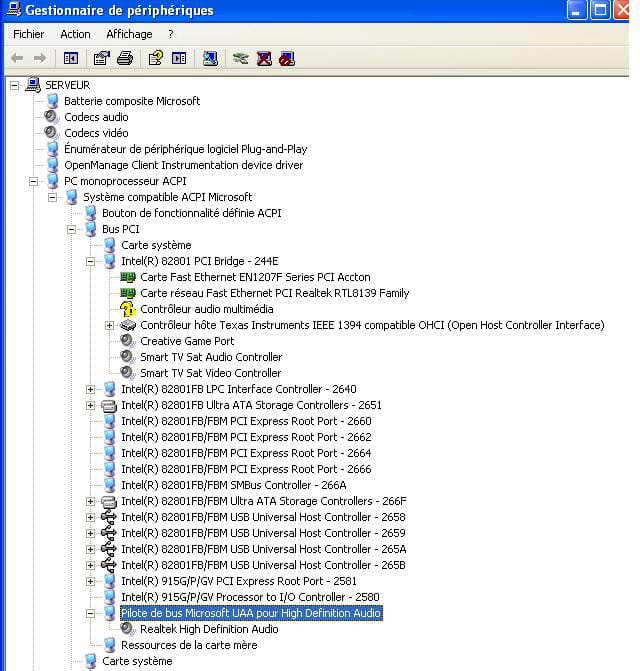Open the Action menu
The width and height of the screenshot is (640, 671).
[75, 34]
